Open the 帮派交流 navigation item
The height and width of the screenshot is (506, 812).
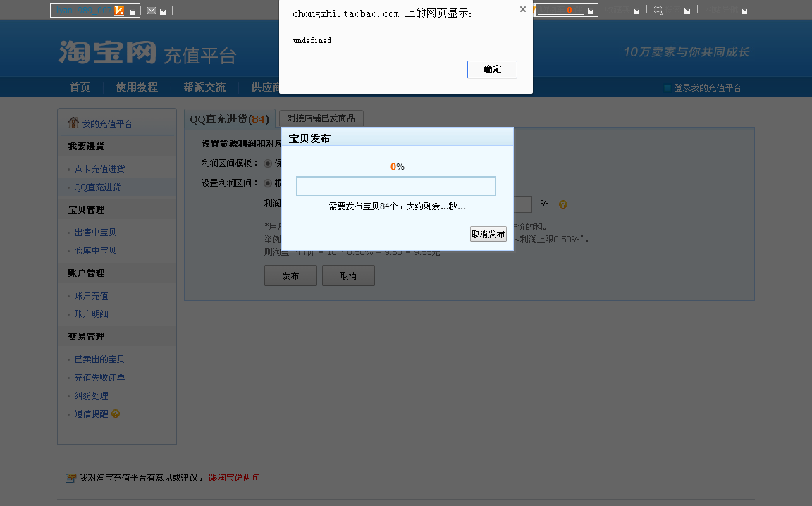coord(204,87)
